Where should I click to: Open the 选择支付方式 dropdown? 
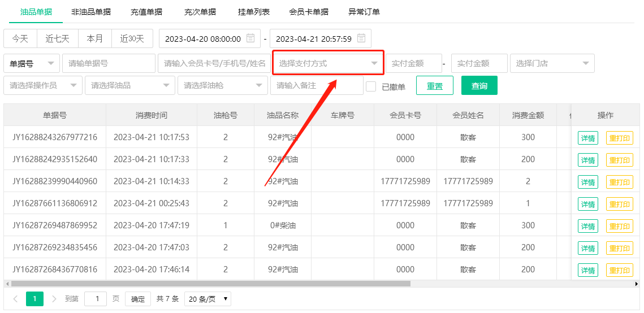click(328, 63)
